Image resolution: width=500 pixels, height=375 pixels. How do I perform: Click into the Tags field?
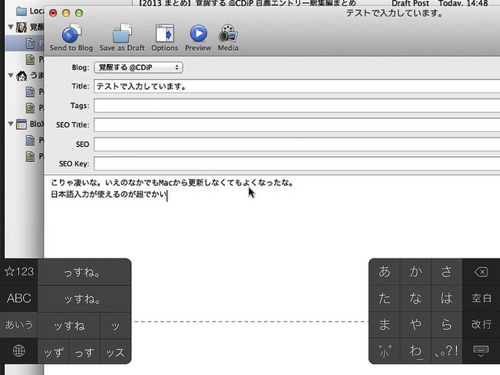297,106
